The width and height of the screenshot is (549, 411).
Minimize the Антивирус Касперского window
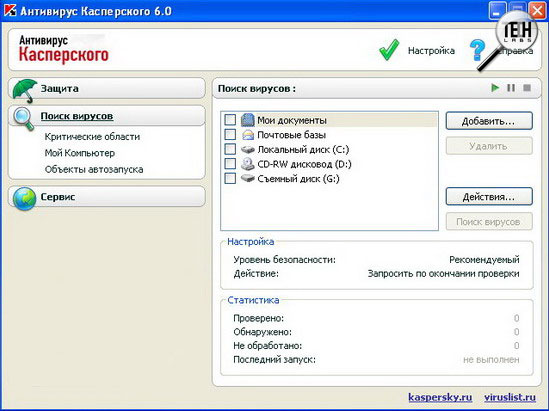click(x=496, y=11)
